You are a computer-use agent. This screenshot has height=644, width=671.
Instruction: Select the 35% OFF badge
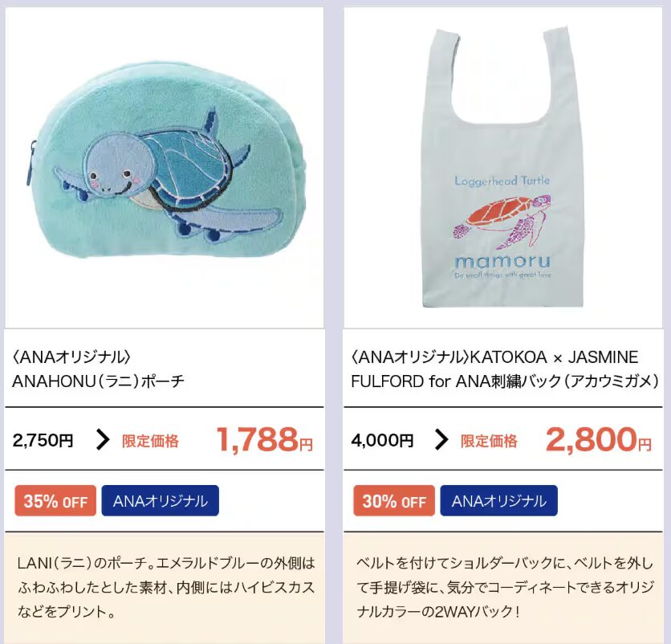[55, 500]
